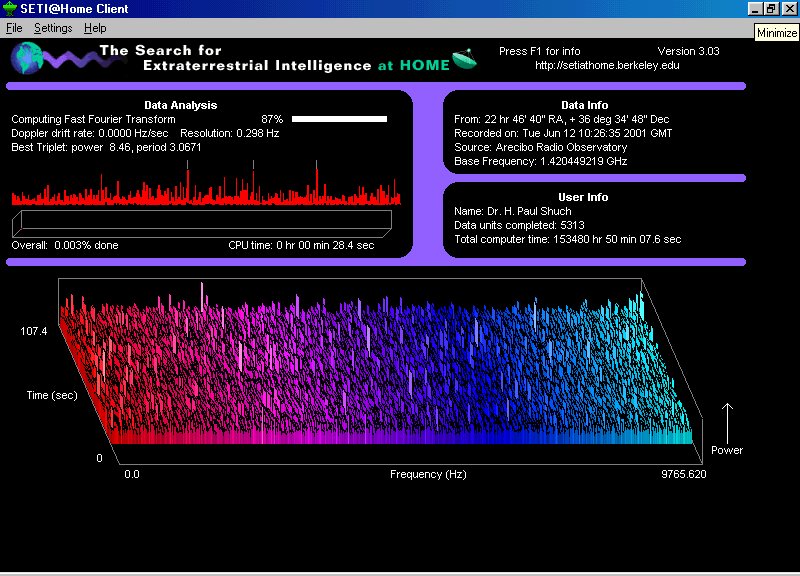
Task: Click the '87%' percentage value
Action: coord(272,119)
